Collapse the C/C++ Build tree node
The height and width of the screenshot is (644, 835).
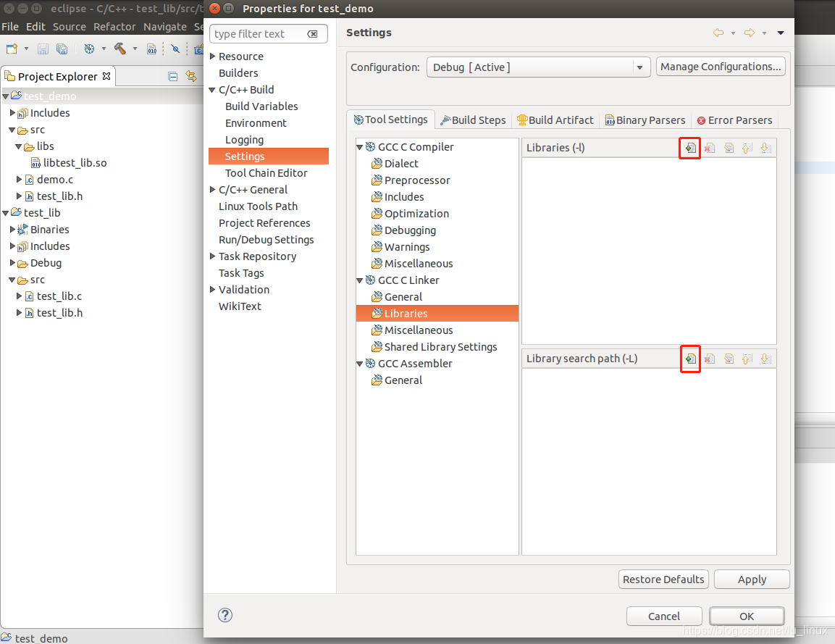click(212, 90)
